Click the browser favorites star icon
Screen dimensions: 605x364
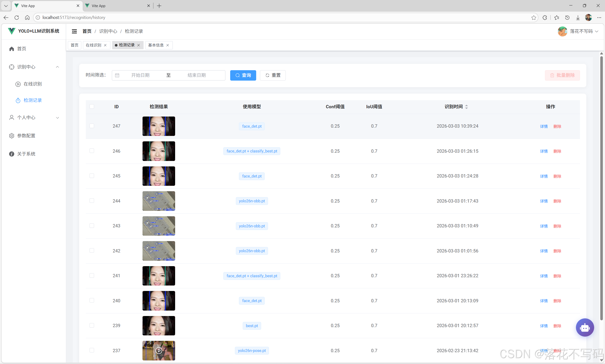(x=534, y=17)
